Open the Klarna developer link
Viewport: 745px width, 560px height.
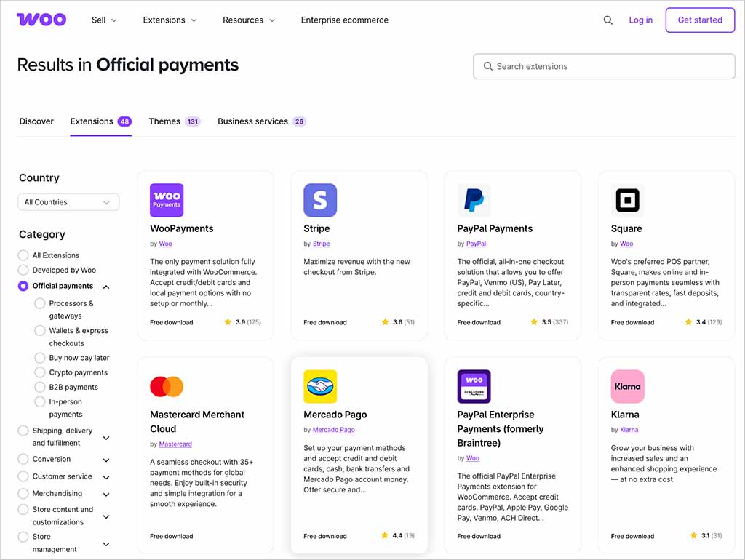(629, 430)
